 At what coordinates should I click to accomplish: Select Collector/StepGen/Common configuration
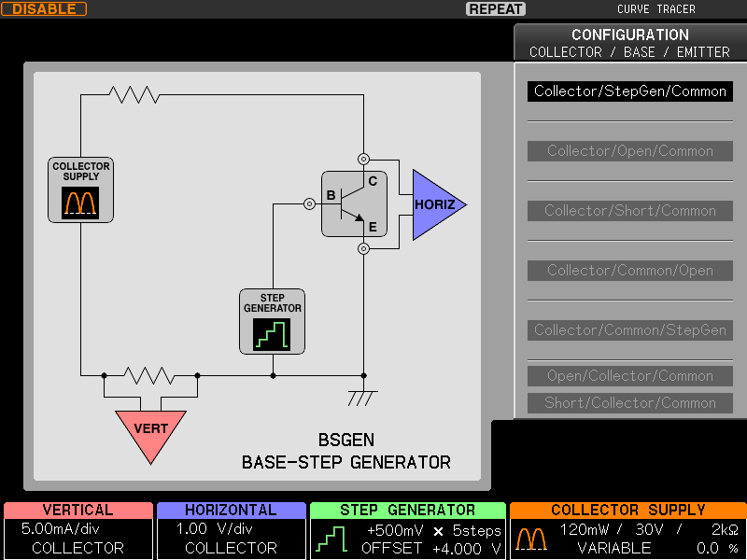[x=629, y=91]
